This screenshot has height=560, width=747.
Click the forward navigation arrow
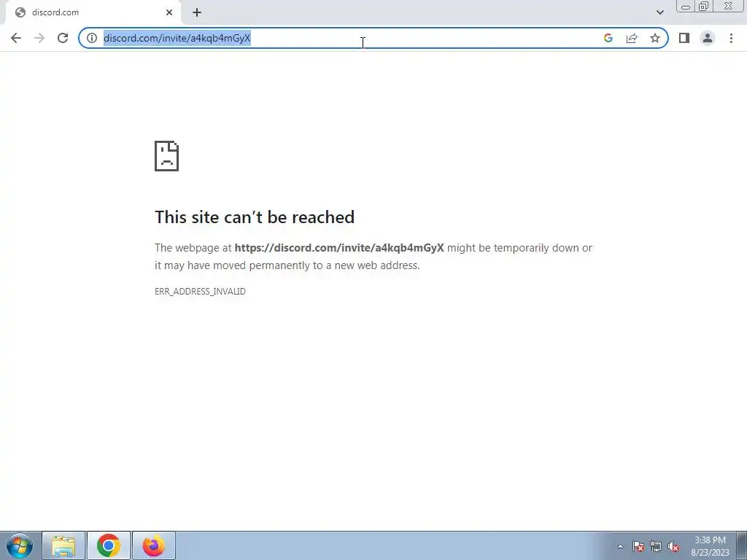click(x=39, y=38)
